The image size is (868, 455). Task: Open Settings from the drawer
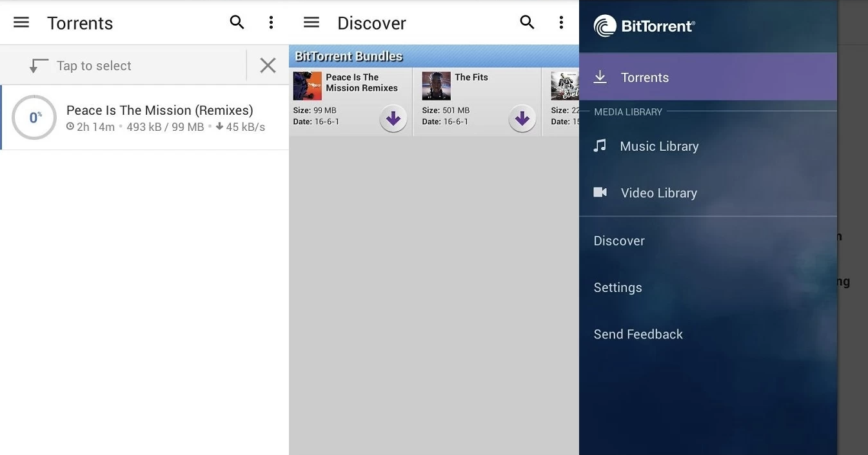click(617, 287)
